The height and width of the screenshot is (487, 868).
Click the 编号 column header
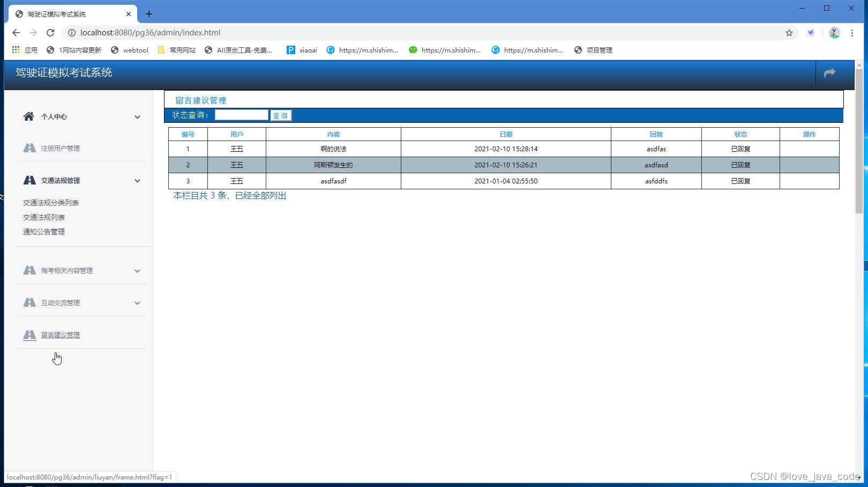pyautogui.click(x=188, y=134)
